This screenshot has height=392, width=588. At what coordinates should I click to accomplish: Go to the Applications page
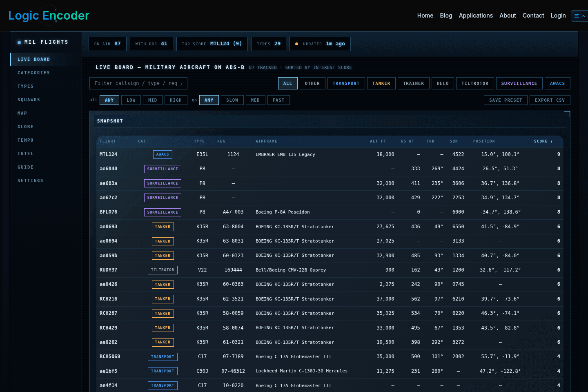pos(476,16)
